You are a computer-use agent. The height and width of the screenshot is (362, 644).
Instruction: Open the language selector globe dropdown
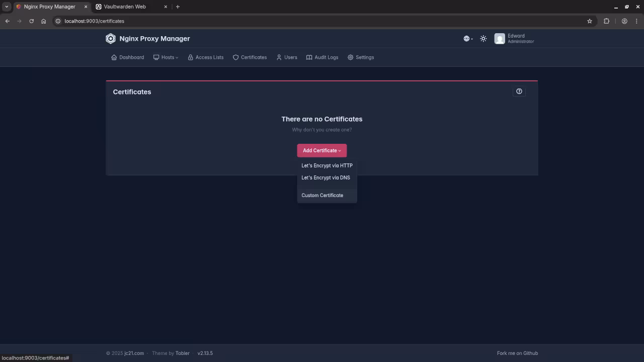click(467, 38)
